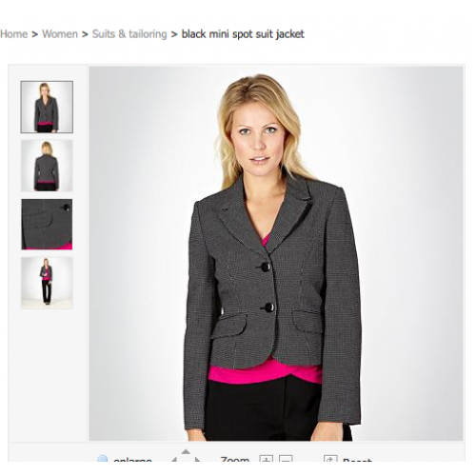Select the front view jacket thumbnail
The width and height of the screenshot is (476, 476).
47,107
